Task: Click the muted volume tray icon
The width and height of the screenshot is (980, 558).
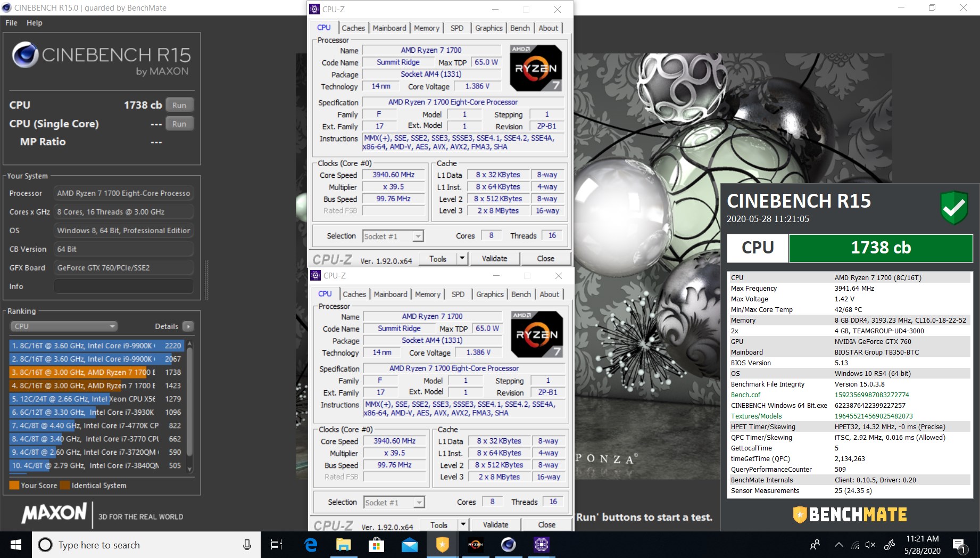Action: click(870, 545)
